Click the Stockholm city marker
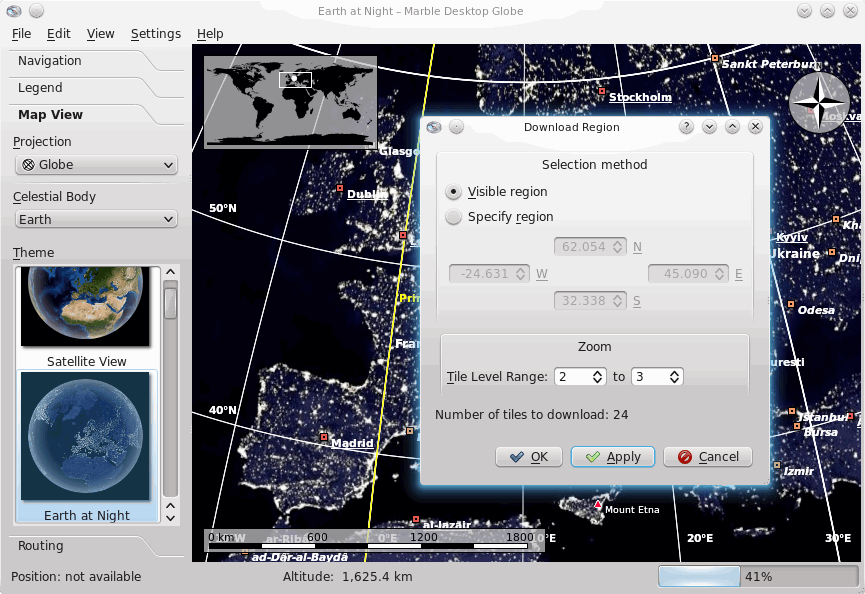The width and height of the screenshot is (865, 594). click(602, 91)
